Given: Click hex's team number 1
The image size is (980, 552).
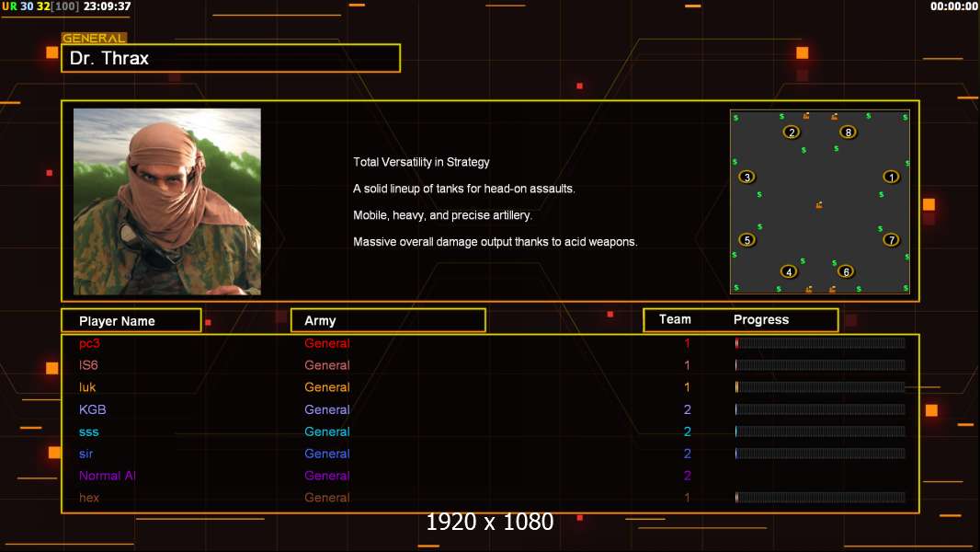Looking at the screenshot, I should pyautogui.click(x=687, y=498).
